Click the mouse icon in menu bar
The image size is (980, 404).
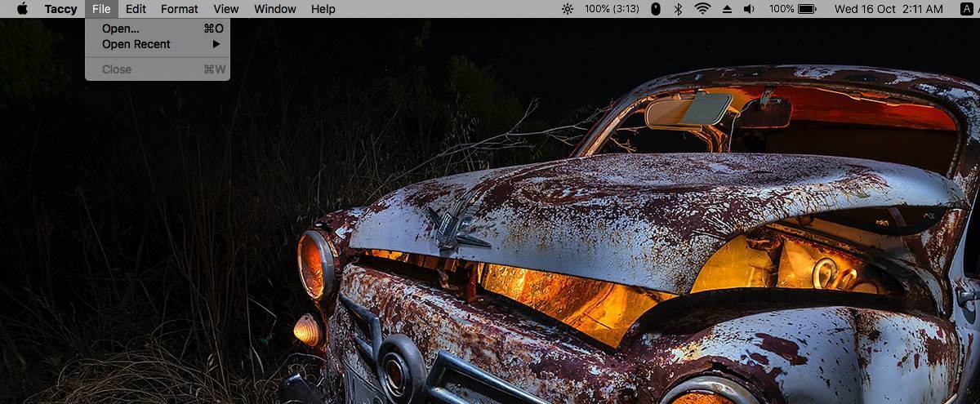(x=655, y=9)
